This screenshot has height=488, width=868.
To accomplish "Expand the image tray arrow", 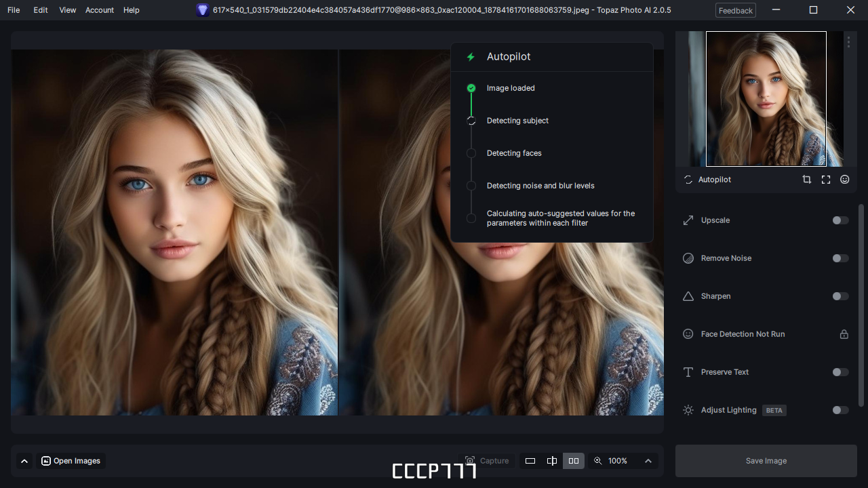I will point(24,461).
